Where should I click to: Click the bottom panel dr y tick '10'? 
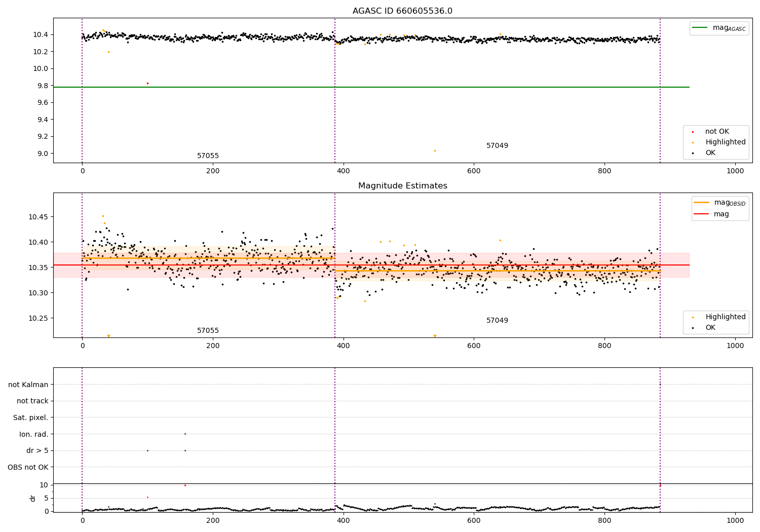(x=44, y=485)
